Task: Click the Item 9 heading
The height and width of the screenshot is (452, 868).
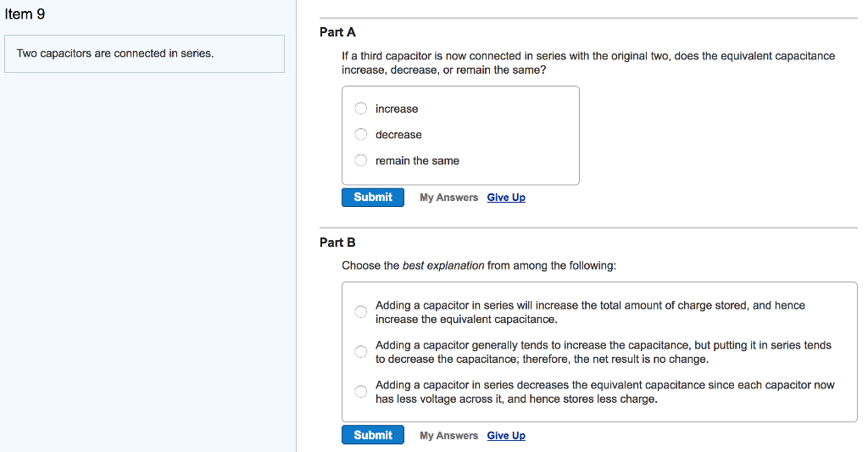Action: pos(25,14)
